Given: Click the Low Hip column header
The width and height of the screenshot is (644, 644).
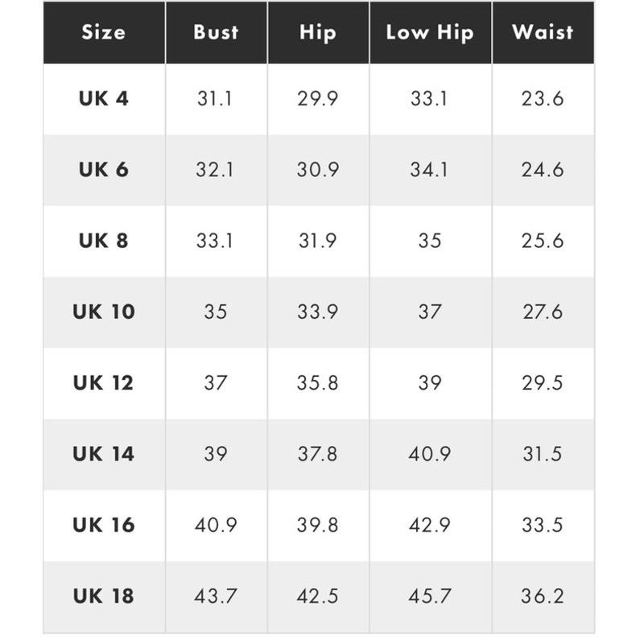Looking at the screenshot, I should [x=430, y=32].
